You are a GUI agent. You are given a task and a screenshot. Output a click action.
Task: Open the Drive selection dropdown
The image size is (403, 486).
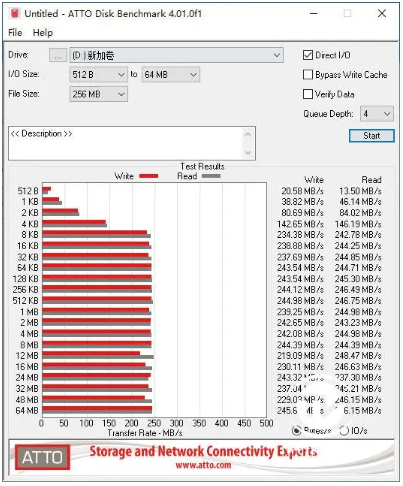177,55
